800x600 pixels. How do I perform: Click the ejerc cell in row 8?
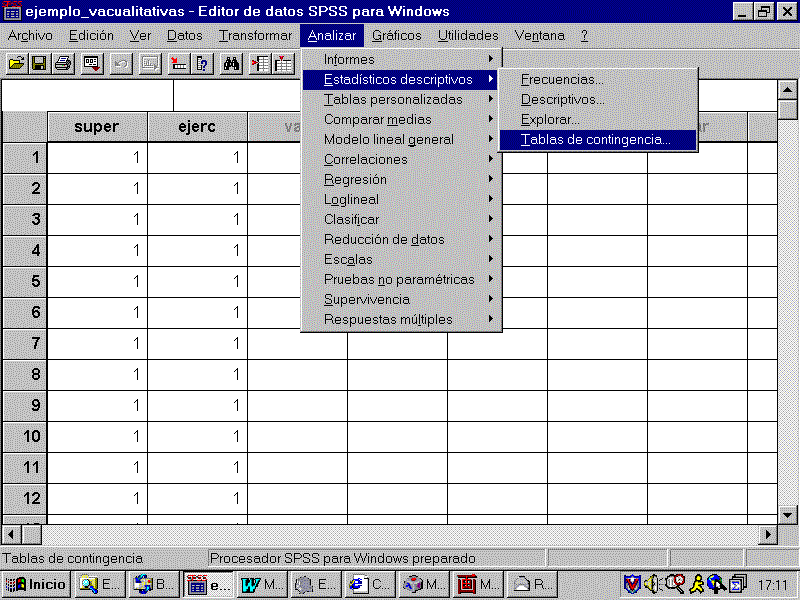tap(197, 375)
